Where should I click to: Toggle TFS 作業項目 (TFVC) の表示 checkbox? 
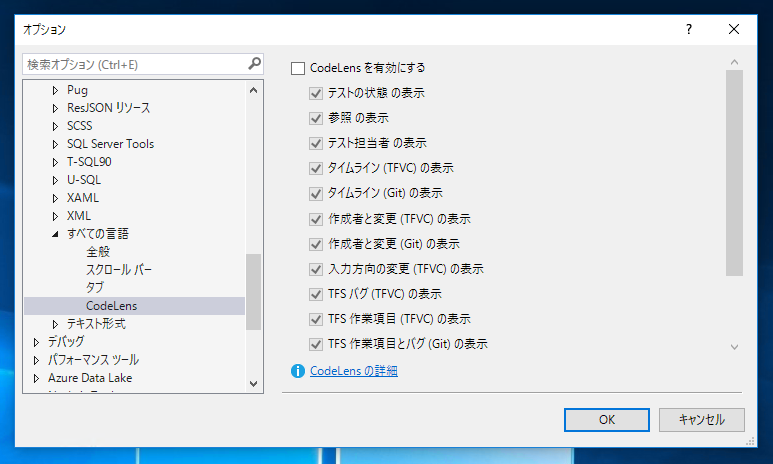[316, 320]
